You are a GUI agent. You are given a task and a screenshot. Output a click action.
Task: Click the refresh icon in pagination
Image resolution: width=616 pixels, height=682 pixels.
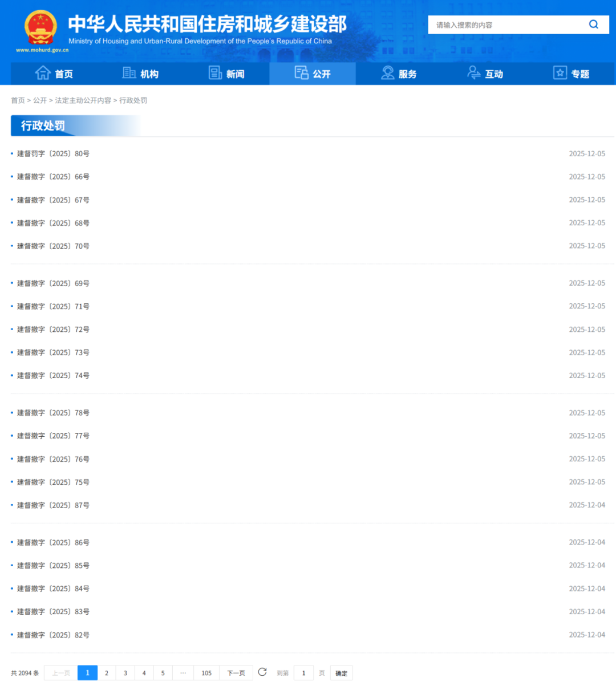pos(262,672)
